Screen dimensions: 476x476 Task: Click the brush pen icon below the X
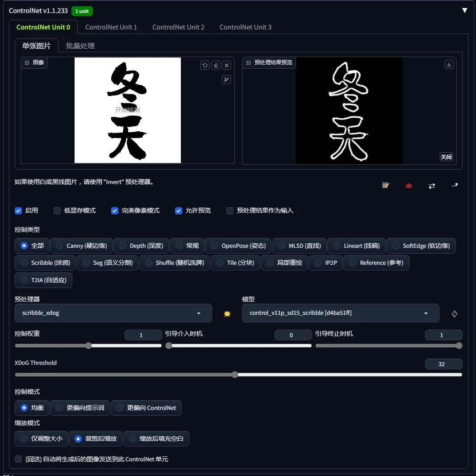coord(226,79)
